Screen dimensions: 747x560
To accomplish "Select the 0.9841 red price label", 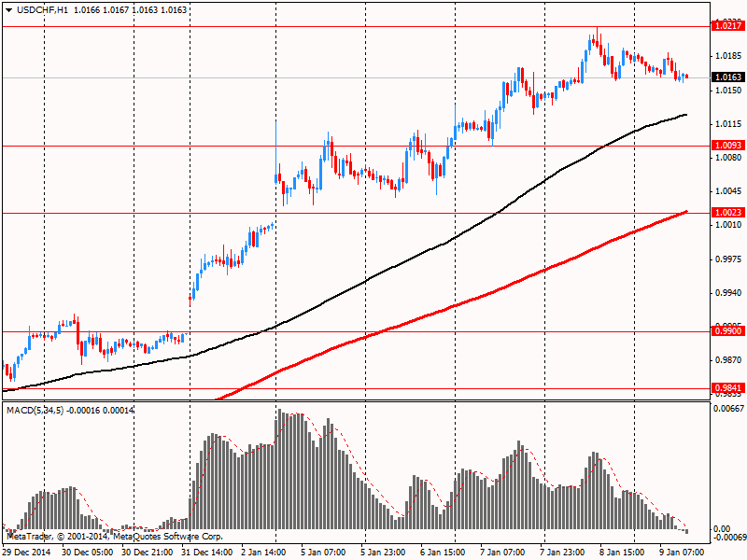I will (x=727, y=388).
